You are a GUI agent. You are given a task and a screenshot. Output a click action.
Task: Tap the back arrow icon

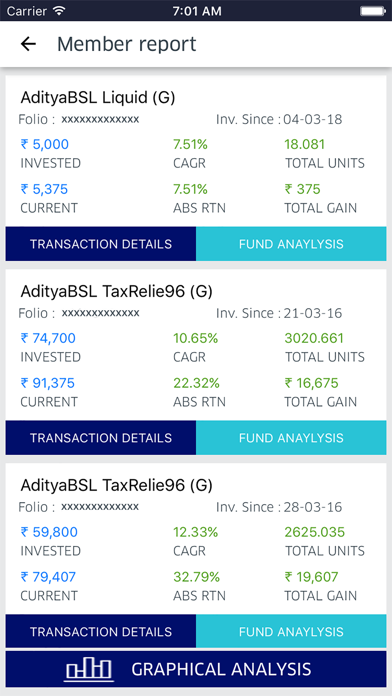pyautogui.click(x=28, y=44)
